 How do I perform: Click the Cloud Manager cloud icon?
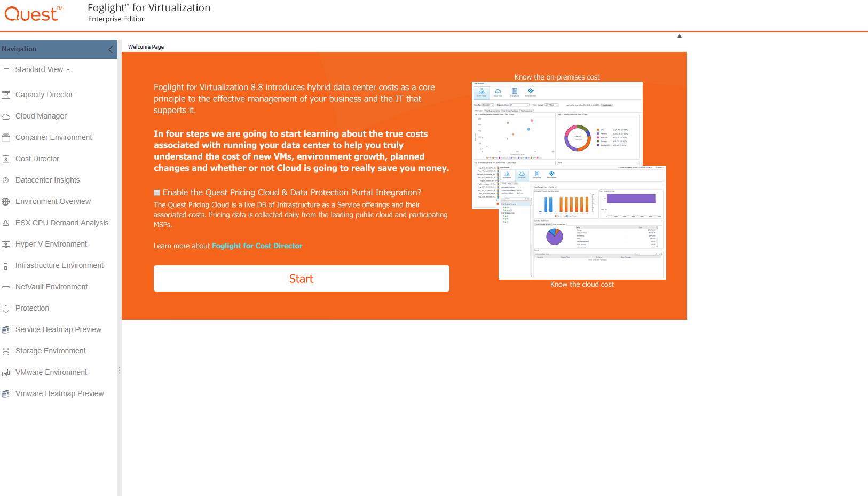pos(6,116)
